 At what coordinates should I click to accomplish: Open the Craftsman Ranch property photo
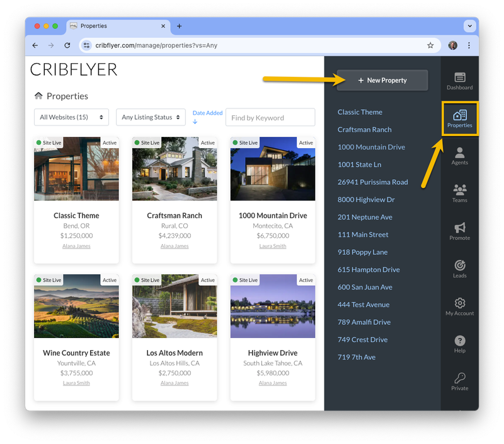[x=175, y=169]
